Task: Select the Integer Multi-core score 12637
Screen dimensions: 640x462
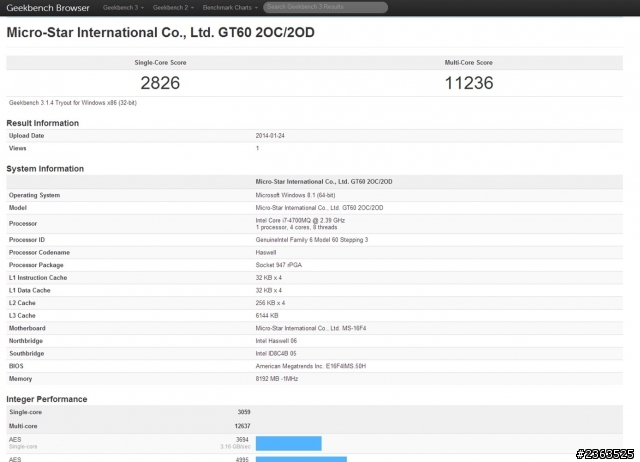Action: (x=242, y=426)
